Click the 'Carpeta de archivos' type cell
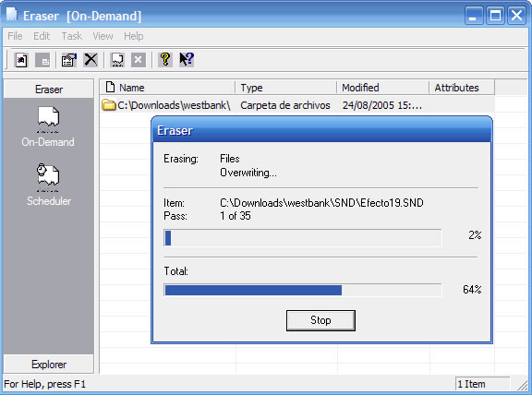 click(285, 105)
